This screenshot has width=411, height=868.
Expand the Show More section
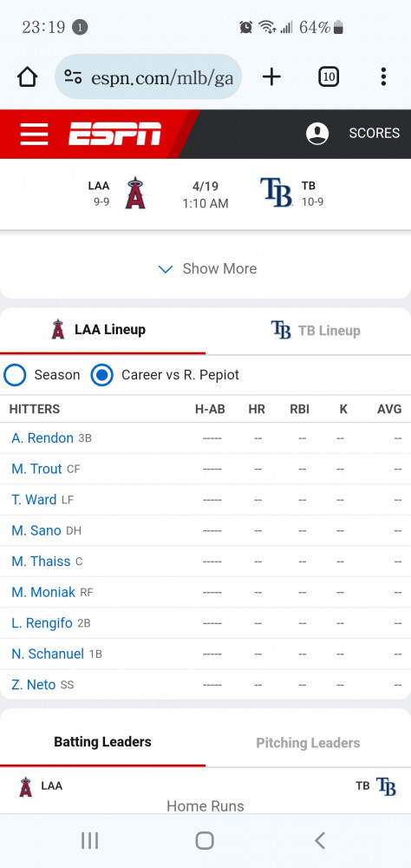(x=207, y=268)
